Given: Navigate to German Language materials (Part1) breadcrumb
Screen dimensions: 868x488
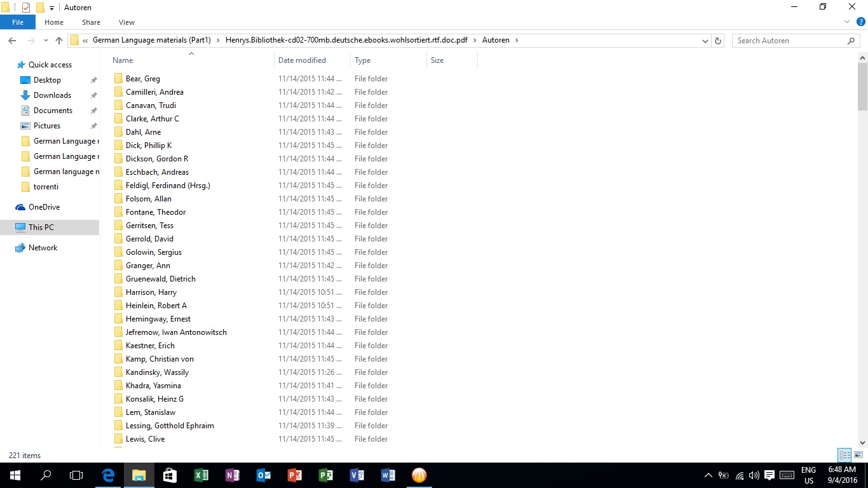Looking at the screenshot, I should [x=152, y=40].
